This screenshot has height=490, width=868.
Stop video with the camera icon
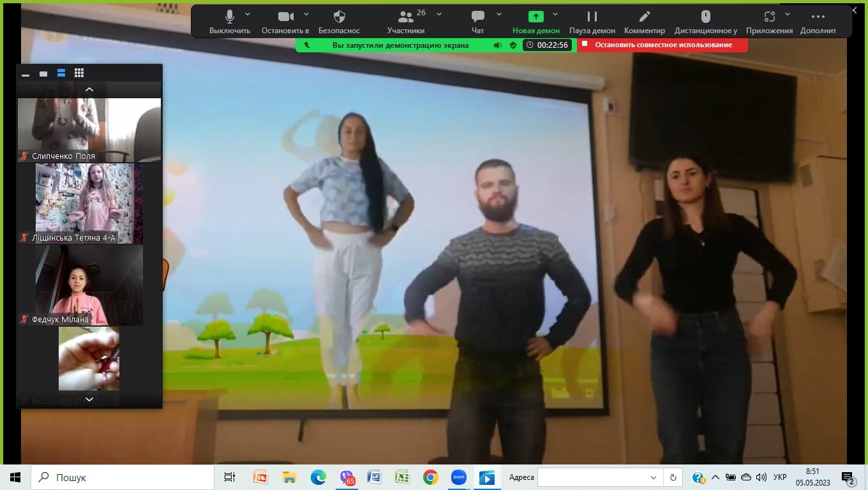coord(285,17)
